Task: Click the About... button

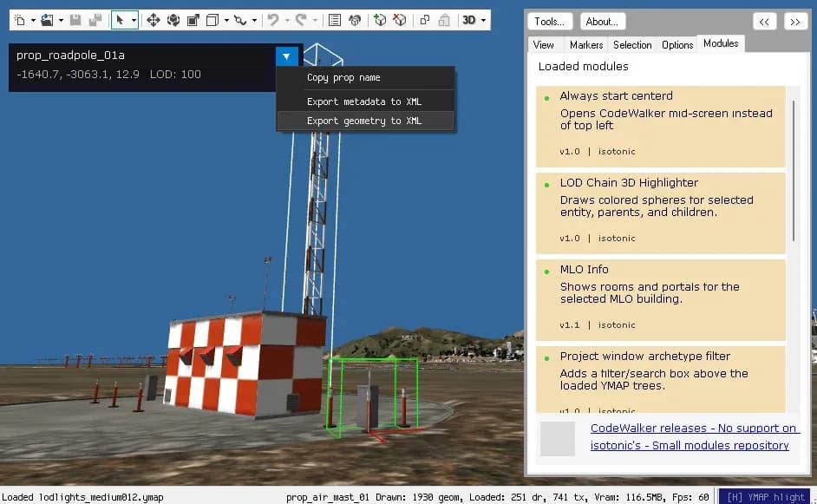Action: click(x=602, y=22)
